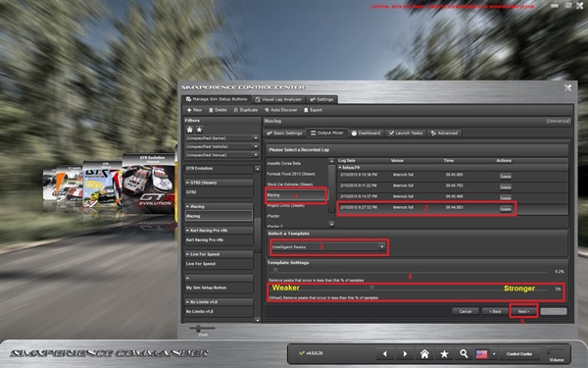Image resolution: width=588 pixels, height=368 pixels.
Task: Open the Basic Settings tab
Action: [x=284, y=133]
